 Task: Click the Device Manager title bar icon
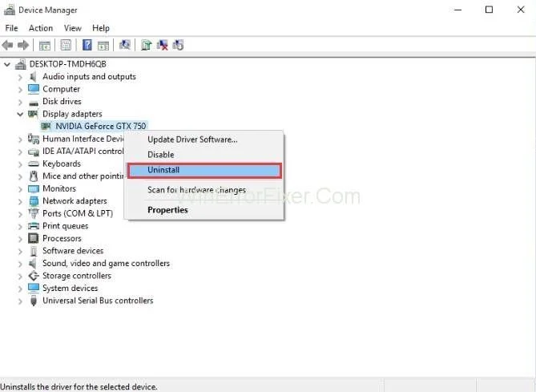(10, 10)
